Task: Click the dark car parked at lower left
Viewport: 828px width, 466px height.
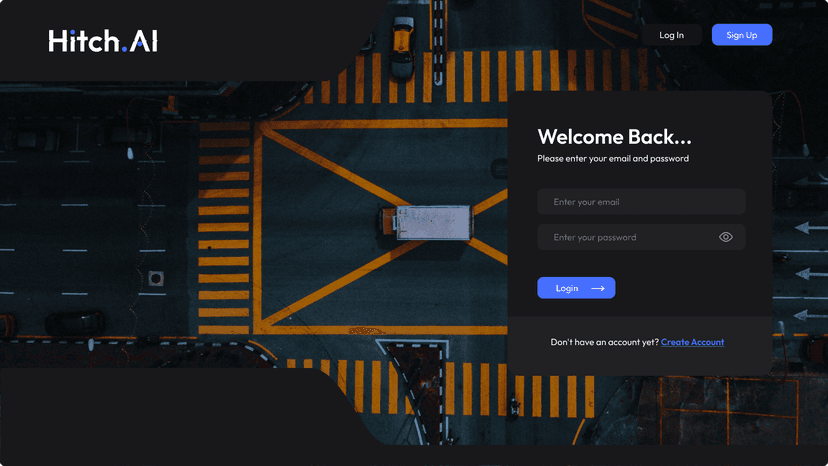Action: 75,323
